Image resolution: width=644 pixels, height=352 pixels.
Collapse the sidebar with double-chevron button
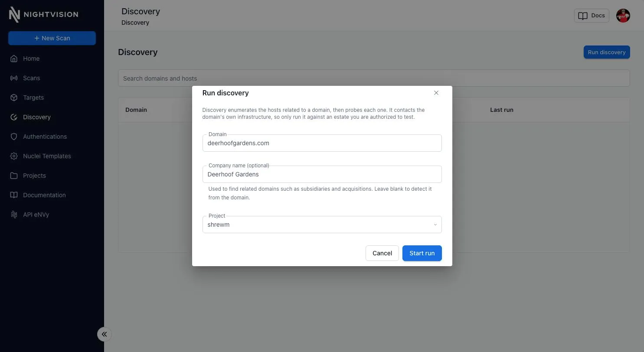104,334
